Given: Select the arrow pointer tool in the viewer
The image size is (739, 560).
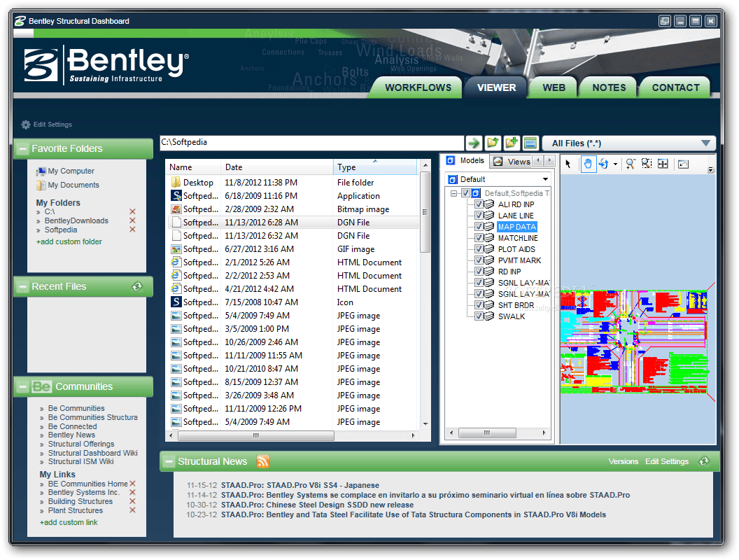Looking at the screenshot, I should tap(568, 164).
